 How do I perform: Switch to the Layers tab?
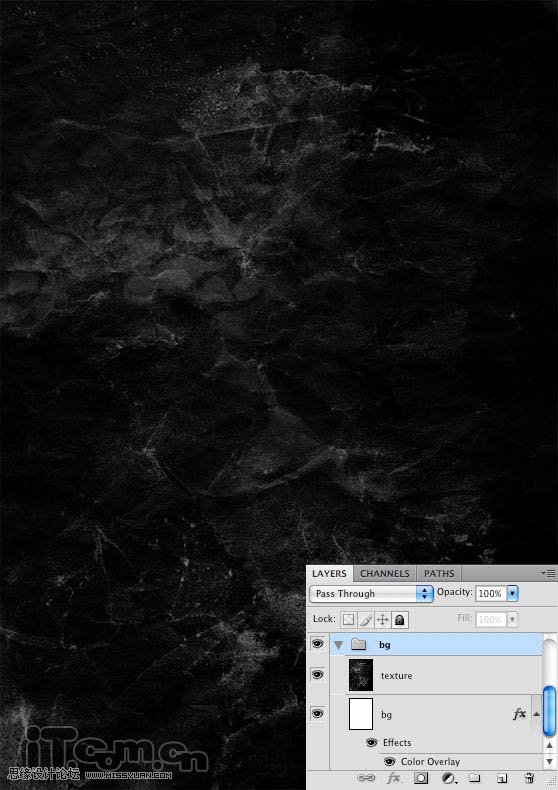coord(329,573)
